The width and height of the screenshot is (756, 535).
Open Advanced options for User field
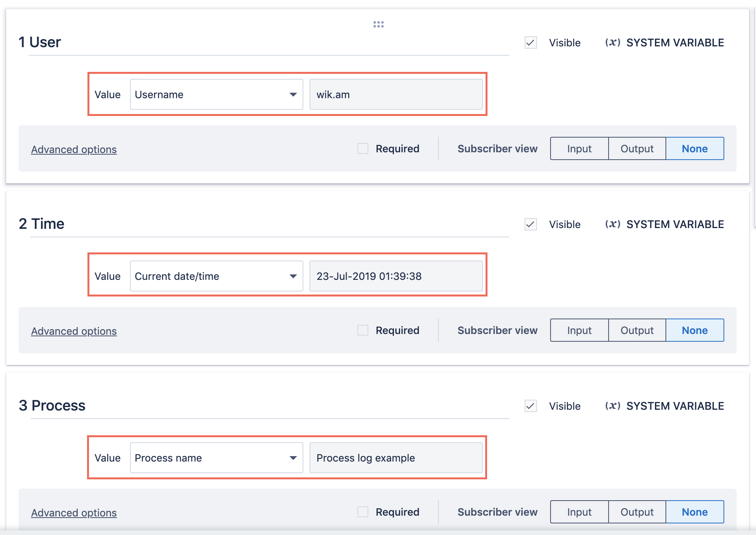tap(74, 149)
